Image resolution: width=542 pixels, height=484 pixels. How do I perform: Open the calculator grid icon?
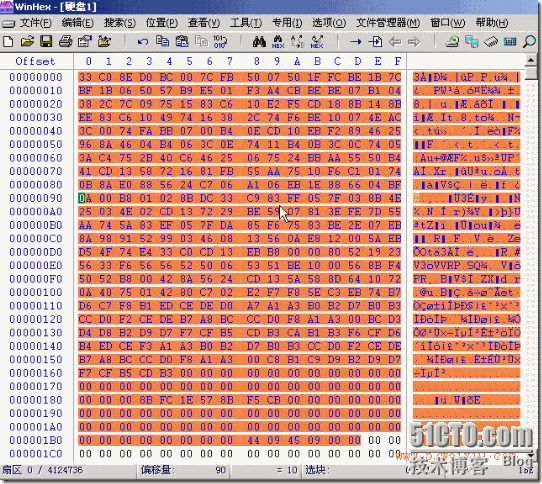pos(510,41)
